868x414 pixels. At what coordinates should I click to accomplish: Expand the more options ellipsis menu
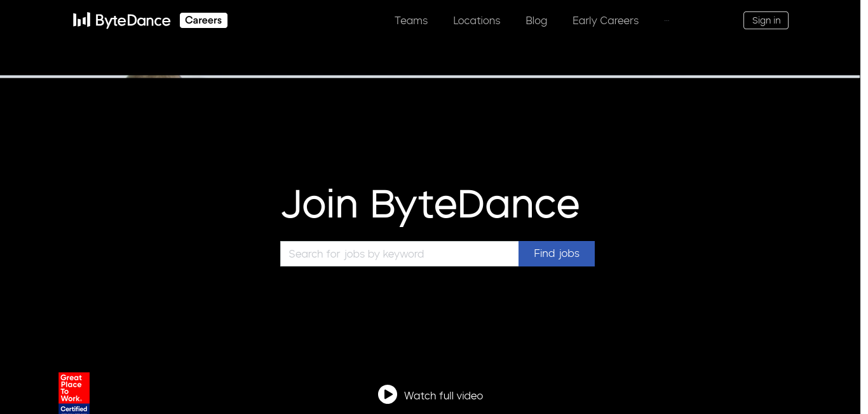pyautogui.click(x=667, y=20)
